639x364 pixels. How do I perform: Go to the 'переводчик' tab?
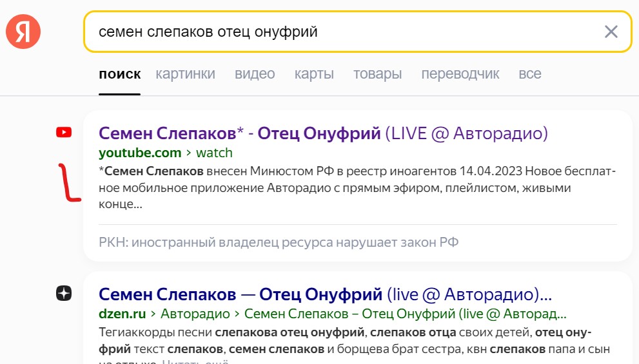pos(460,74)
